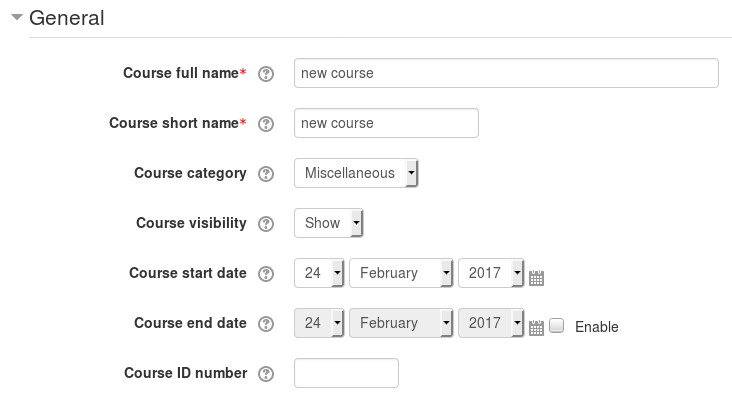The width and height of the screenshot is (732, 395).
Task: Focus the Course short name field
Action: pos(386,123)
